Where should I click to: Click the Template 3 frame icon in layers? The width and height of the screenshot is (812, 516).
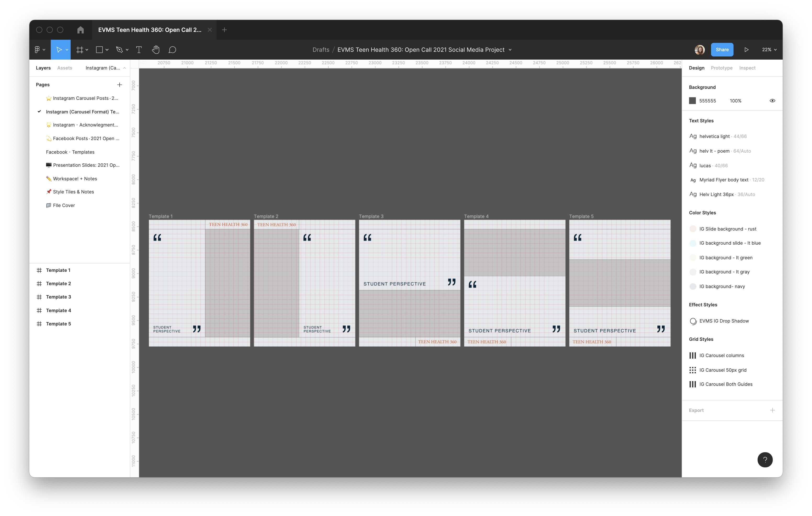coord(39,297)
